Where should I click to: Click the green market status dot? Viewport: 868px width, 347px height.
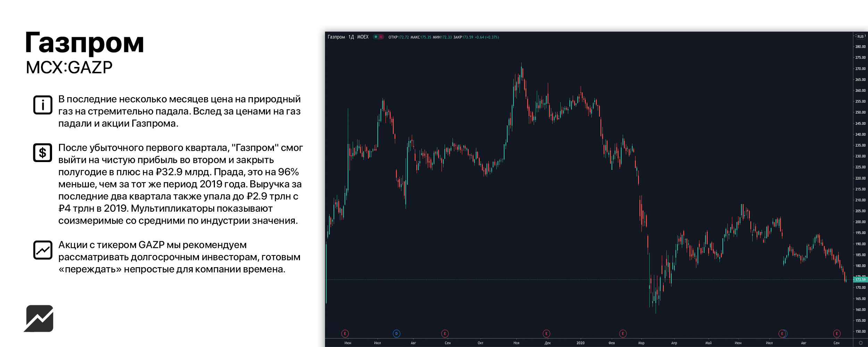click(x=376, y=37)
